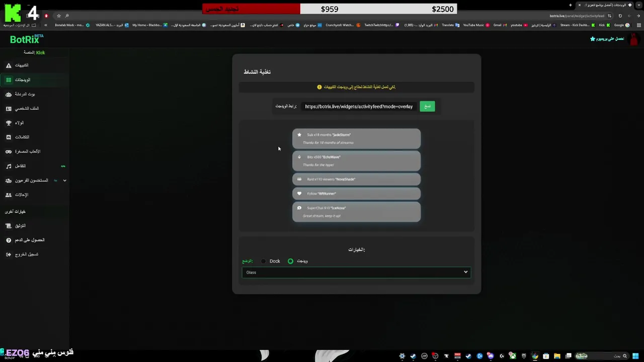Open the TwitchTwitch bookmark
Viewport: 644px width, 362px height.
coord(382,25)
